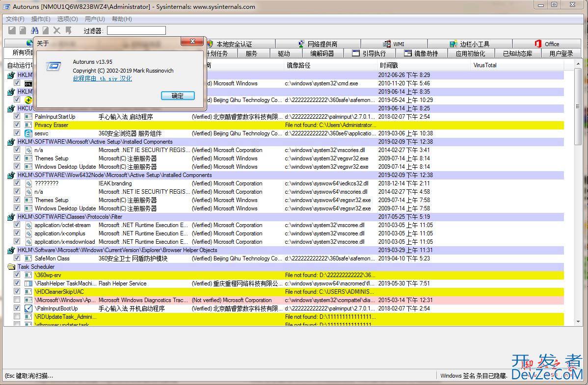Click the jump-to-entry arrow icon in toolbar

pyautogui.click(x=68, y=30)
